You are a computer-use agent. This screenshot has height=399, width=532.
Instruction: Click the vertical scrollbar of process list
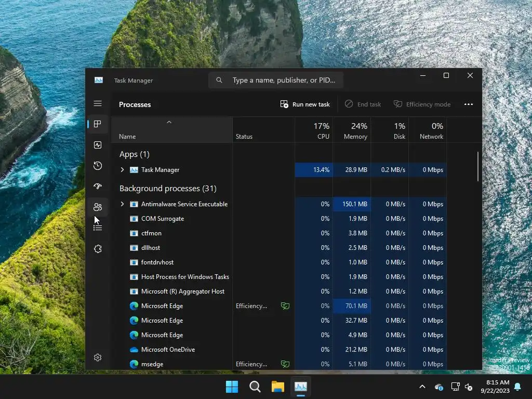[x=478, y=166]
